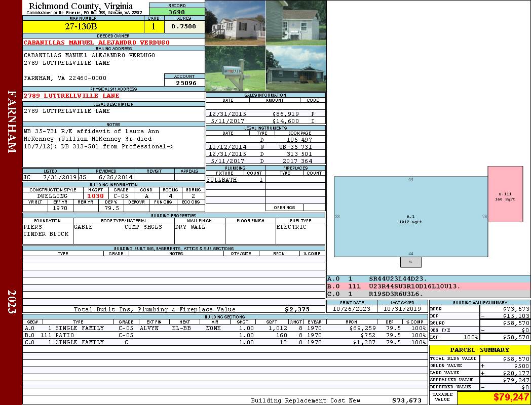Select the yellow Parcel Summary header
This screenshot has width=532, height=405.
479,350
